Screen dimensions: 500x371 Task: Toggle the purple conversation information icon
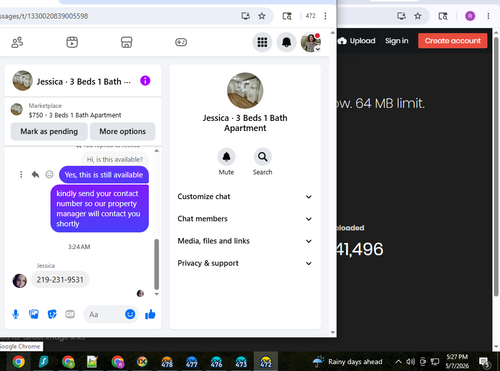pos(145,81)
